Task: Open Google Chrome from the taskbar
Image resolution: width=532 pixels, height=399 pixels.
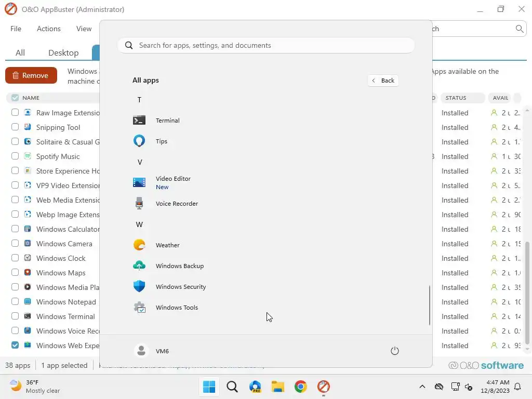Action: (x=301, y=387)
